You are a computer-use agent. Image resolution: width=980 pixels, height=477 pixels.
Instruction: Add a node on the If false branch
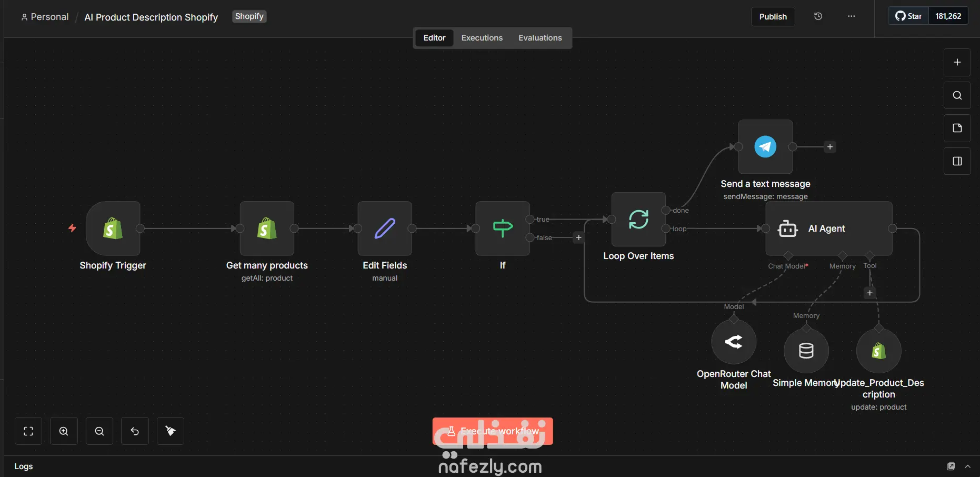pos(578,237)
